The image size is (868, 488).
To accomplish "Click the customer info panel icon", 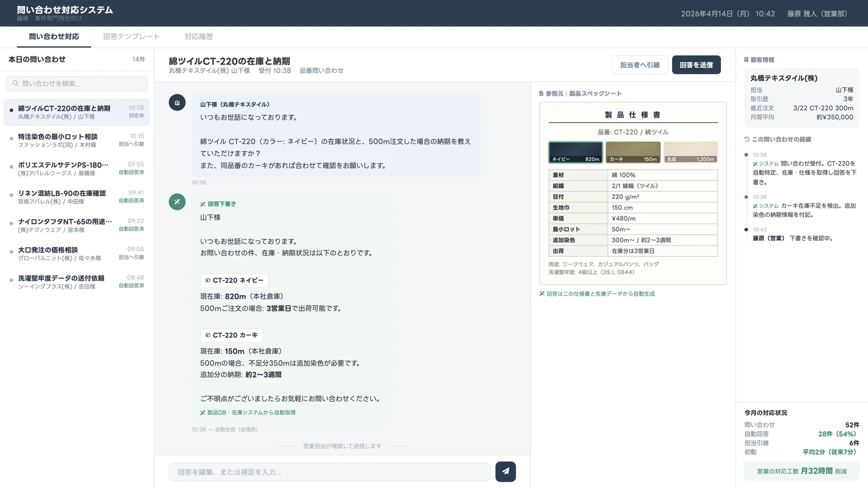I will click(746, 60).
